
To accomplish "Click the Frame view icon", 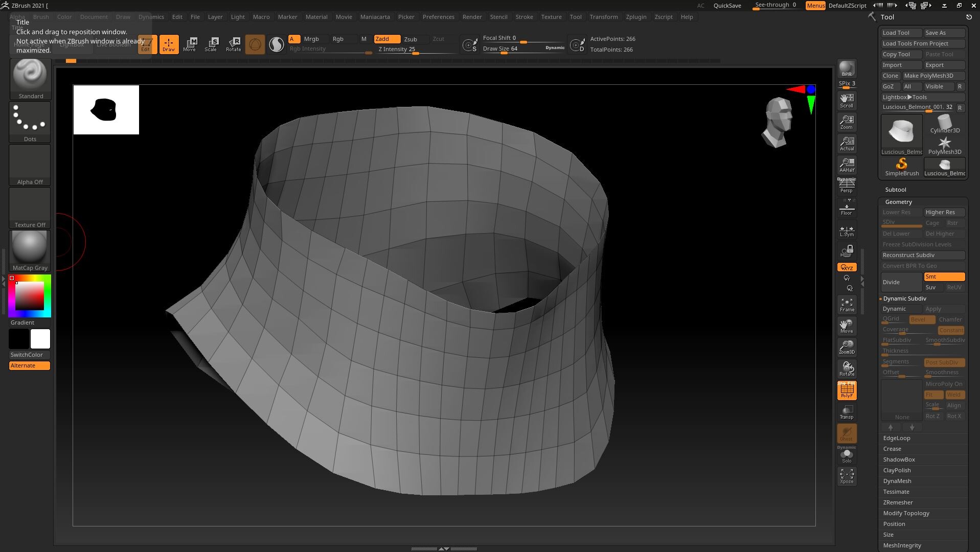I will point(847,305).
